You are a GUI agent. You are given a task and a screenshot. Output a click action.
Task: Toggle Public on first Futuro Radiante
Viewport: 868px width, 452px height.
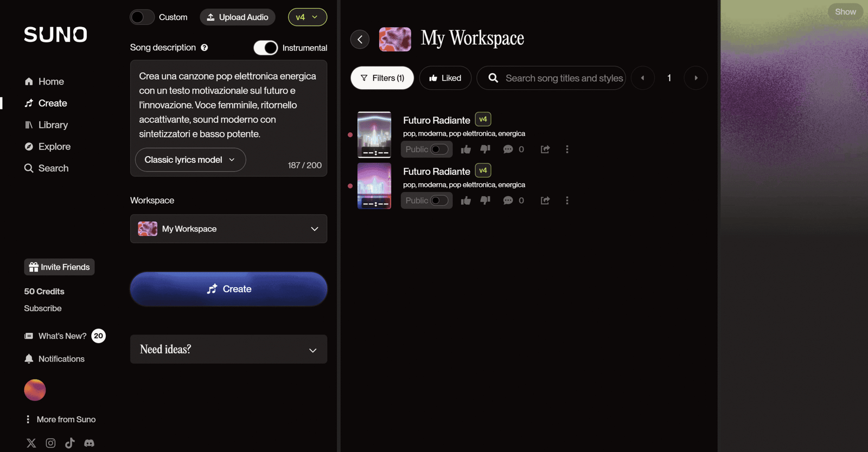(x=439, y=149)
